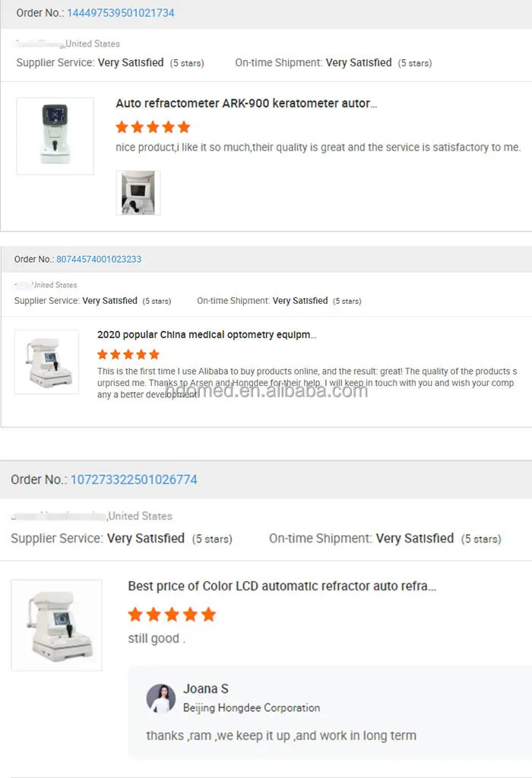The width and height of the screenshot is (532, 778).
Task: Open order number 144497539501021734 link
Action: click(121, 13)
